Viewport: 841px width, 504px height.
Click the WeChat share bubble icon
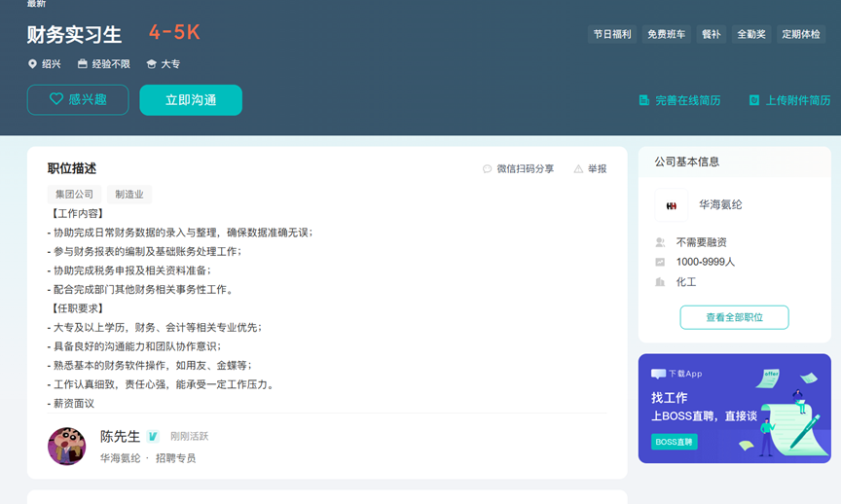coord(487,169)
